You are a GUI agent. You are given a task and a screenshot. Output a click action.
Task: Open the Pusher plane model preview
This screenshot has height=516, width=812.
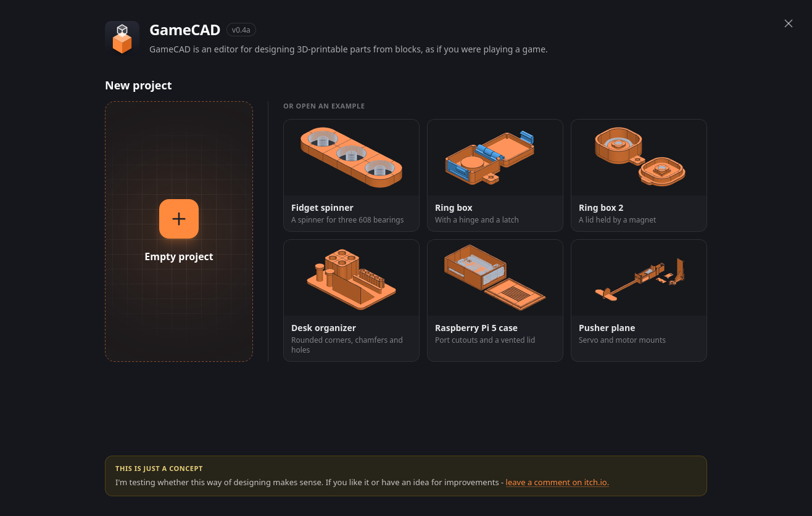(x=639, y=278)
